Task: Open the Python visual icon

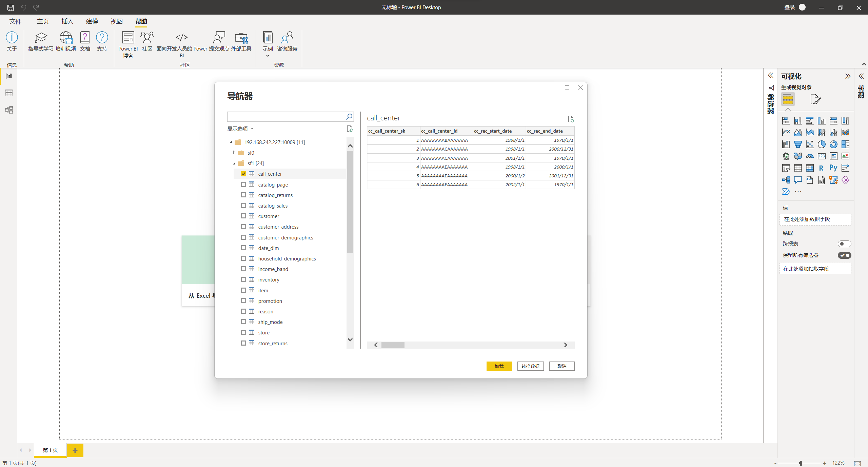Action: coord(833,168)
